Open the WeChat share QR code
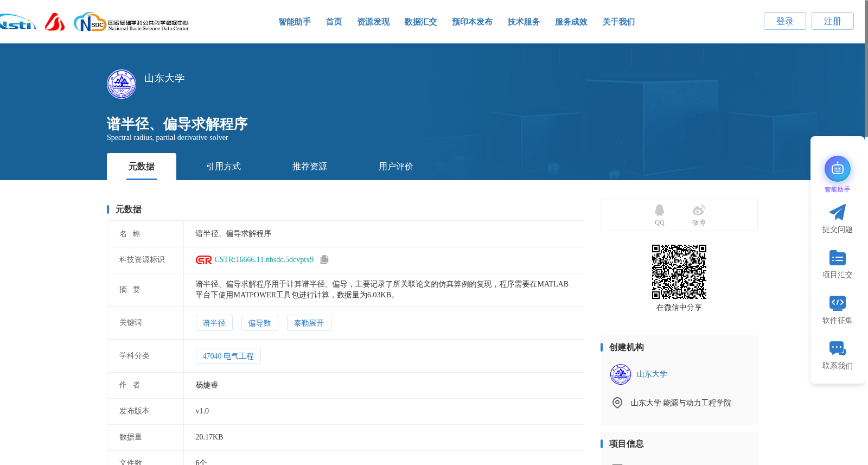The width and height of the screenshot is (868, 465). [679, 272]
